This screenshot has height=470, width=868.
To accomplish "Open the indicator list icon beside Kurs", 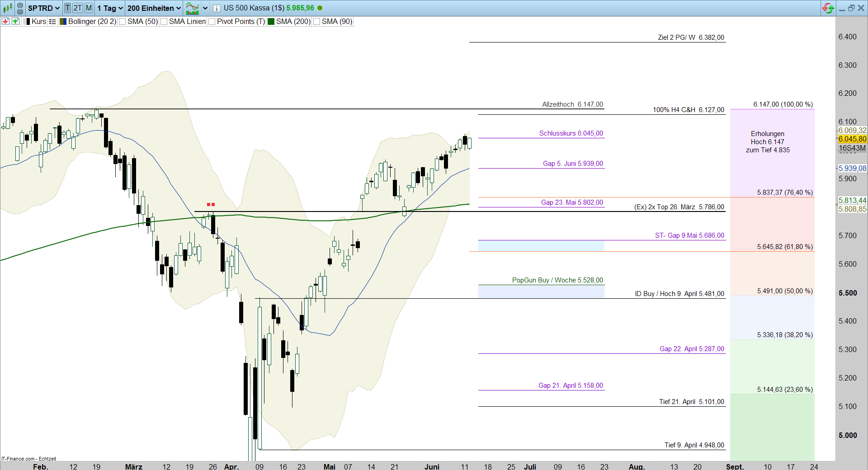I will [x=52, y=21].
